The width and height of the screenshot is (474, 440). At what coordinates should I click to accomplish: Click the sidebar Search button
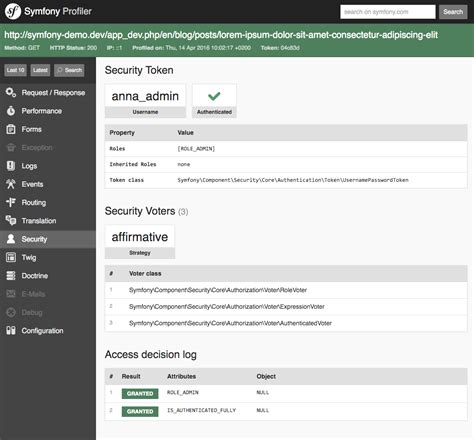pyautogui.click(x=69, y=70)
